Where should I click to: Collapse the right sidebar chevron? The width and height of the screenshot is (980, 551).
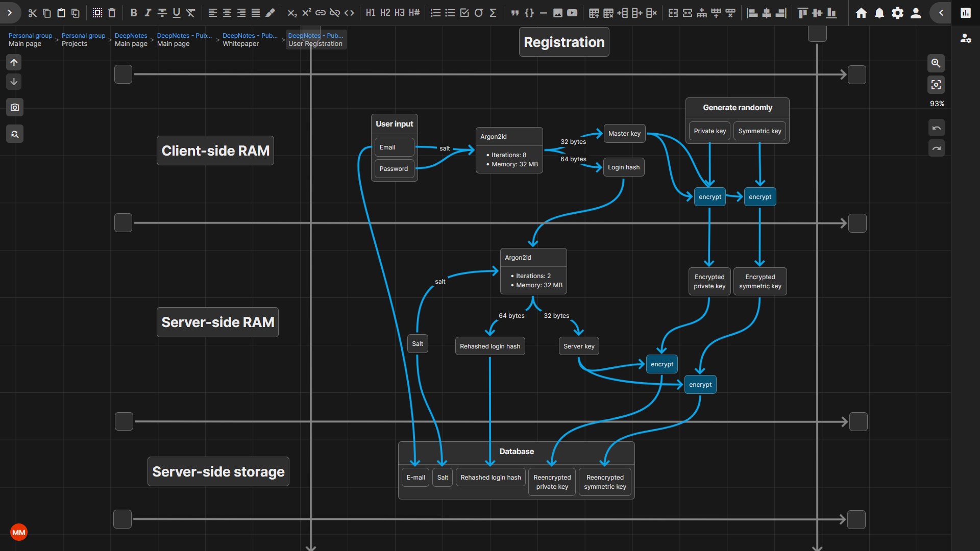pyautogui.click(x=941, y=13)
